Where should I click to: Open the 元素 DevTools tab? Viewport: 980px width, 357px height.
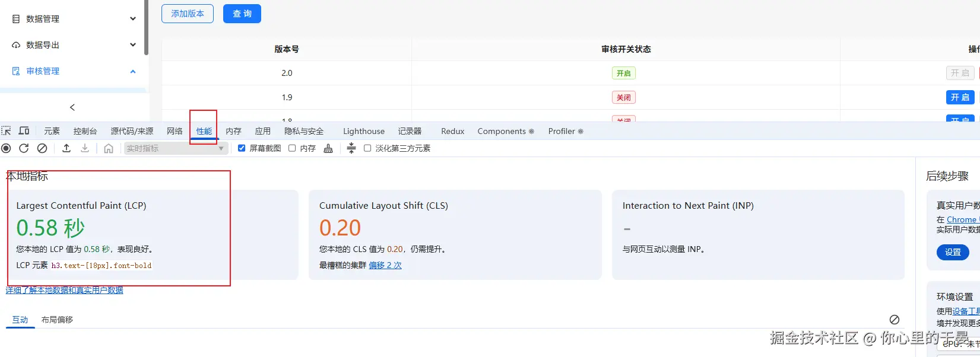[x=52, y=131]
